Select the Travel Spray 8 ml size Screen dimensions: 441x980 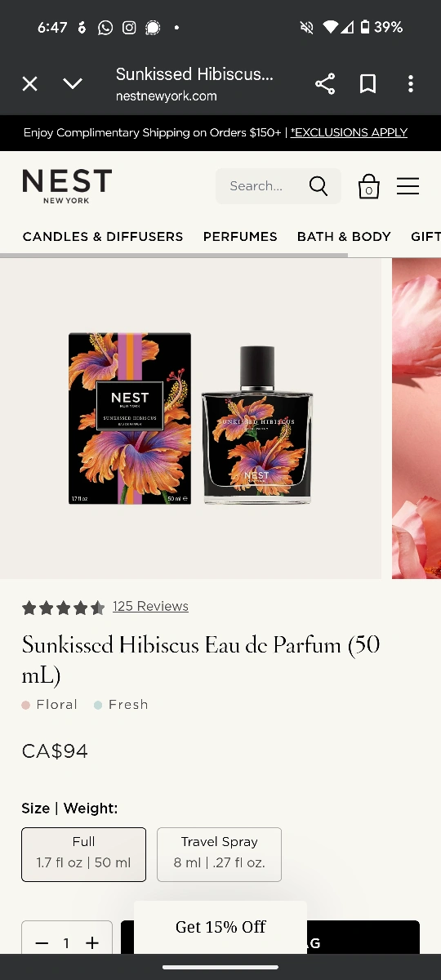click(219, 854)
